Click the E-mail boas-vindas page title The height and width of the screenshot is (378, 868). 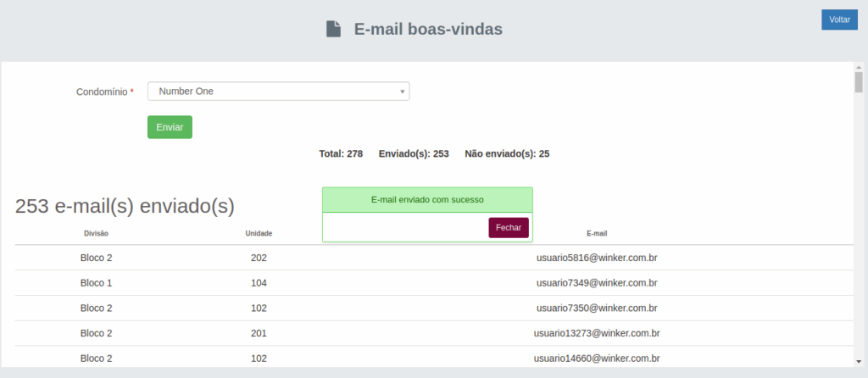click(428, 29)
